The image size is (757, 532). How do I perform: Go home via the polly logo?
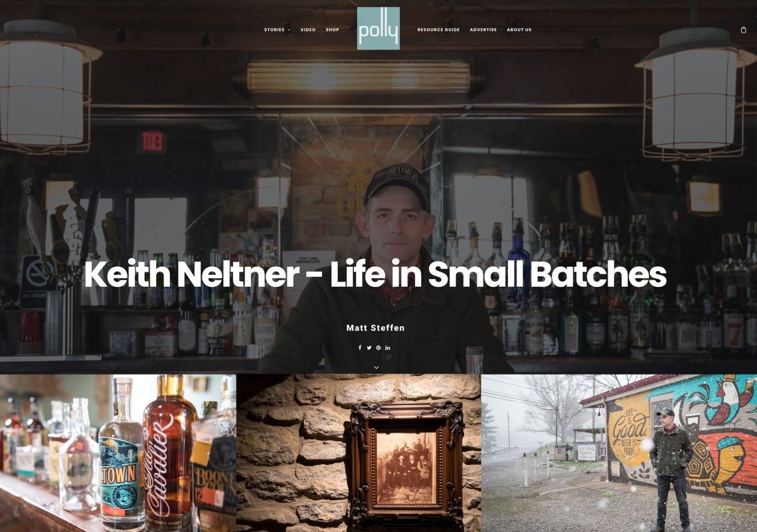click(x=378, y=28)
